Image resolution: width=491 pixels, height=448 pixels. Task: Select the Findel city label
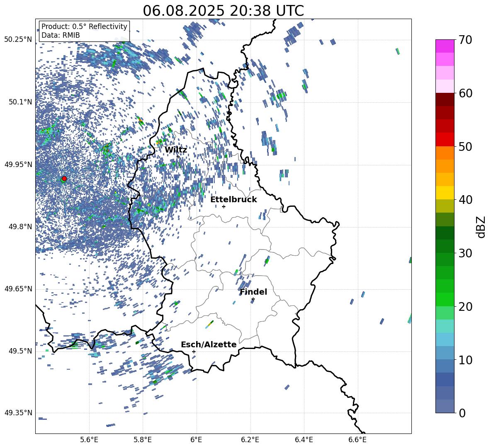[x=253, y=292]
